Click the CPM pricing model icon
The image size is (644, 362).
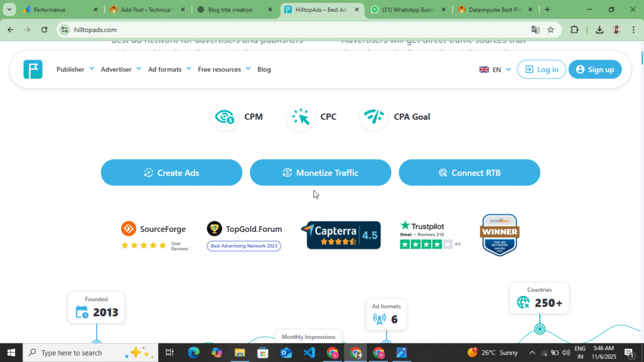pyautogui.click(x=225, y=117)
